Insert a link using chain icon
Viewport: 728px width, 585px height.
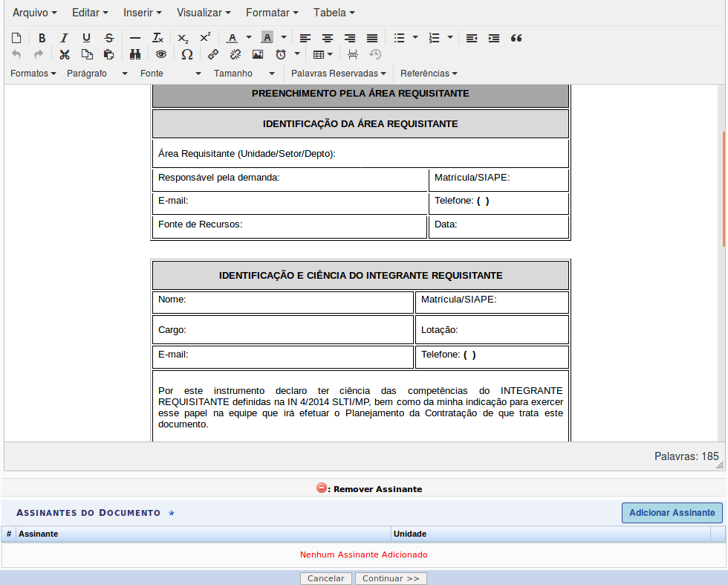pos(213,54)
